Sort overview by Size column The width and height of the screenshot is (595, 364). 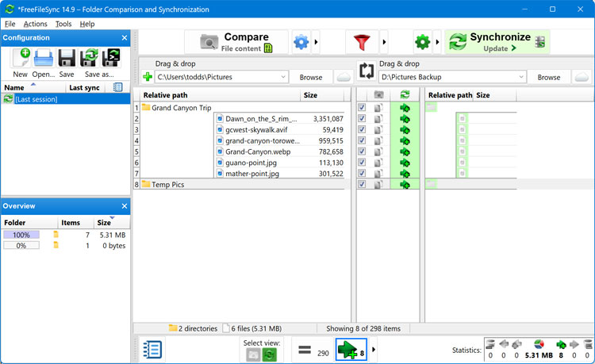(x=104, y=223)
